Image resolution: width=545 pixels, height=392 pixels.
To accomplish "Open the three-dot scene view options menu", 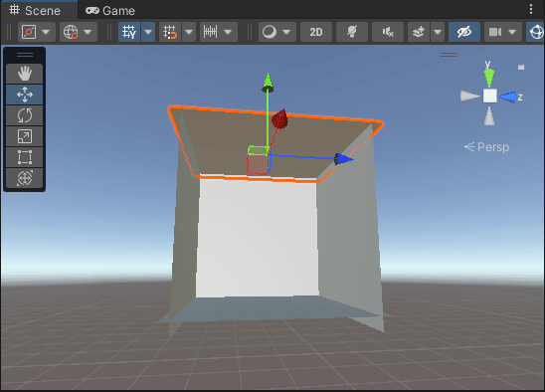I will (x=531, y=9).
